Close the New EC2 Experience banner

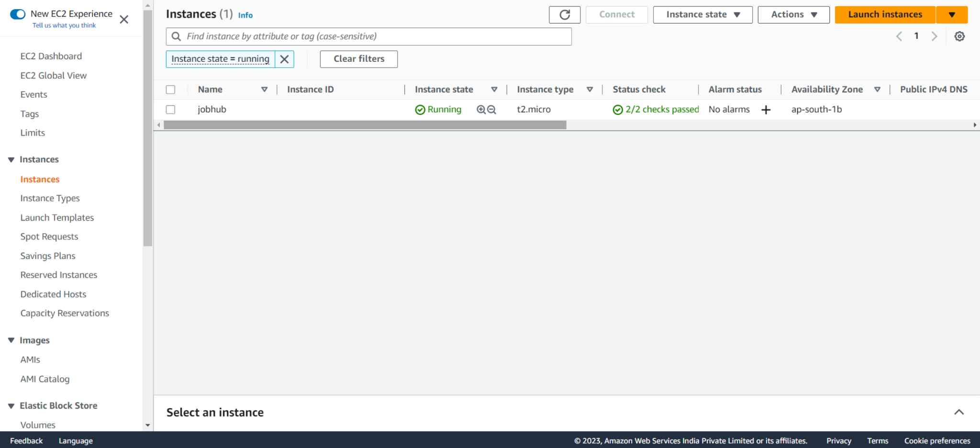tap(124, 20)
